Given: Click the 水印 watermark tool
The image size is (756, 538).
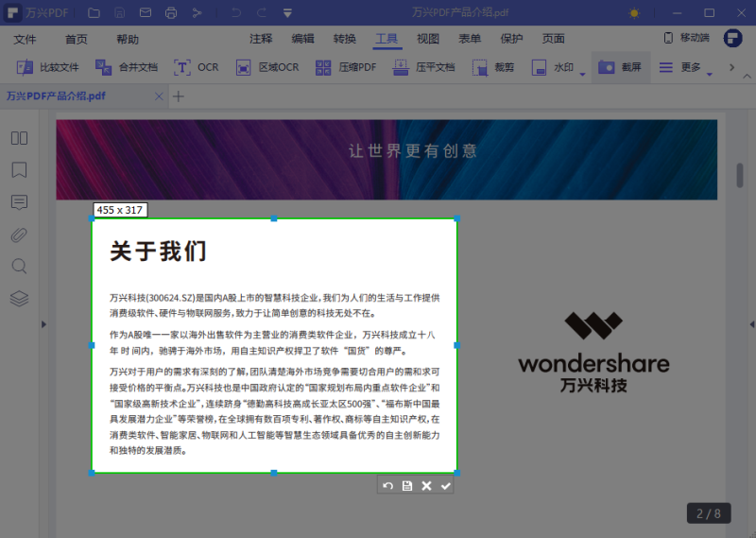Looking at the screenshot, I should 553,67.
